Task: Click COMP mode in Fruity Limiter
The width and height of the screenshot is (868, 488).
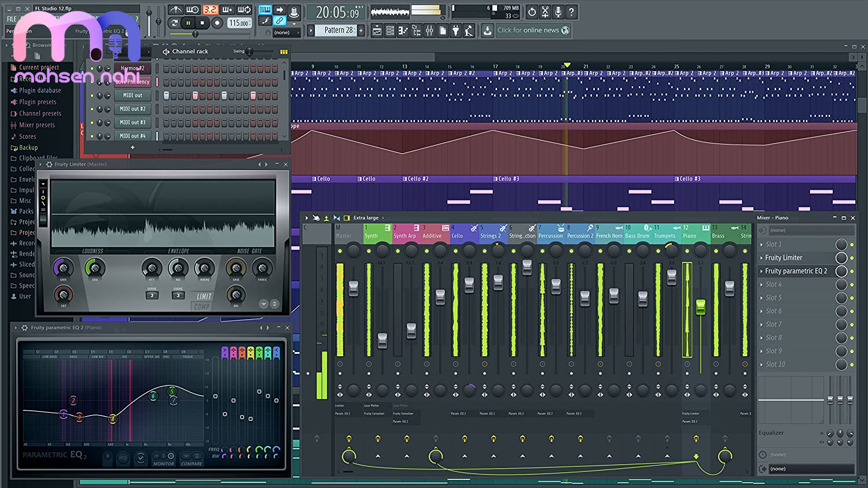Action: pyautogui.click(x=202, y=306)
